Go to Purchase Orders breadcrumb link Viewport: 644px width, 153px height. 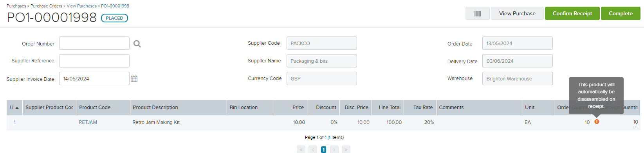click(x=46, y=6)
